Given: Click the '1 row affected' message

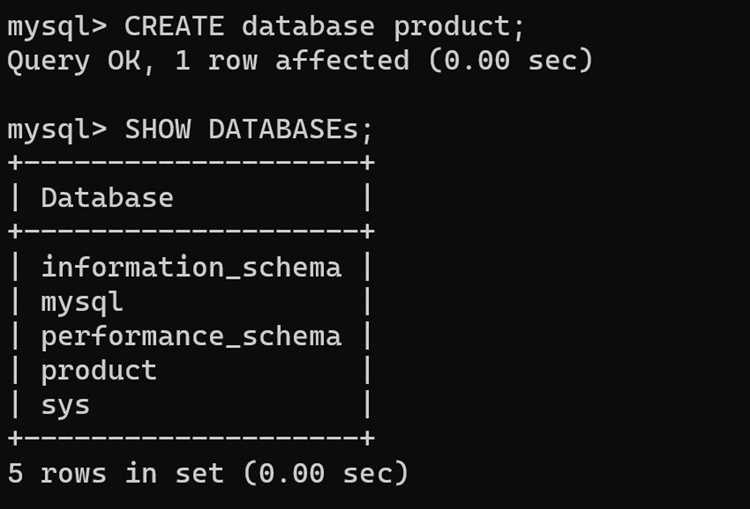Looking at the screenshot, I should pos(292,60).
